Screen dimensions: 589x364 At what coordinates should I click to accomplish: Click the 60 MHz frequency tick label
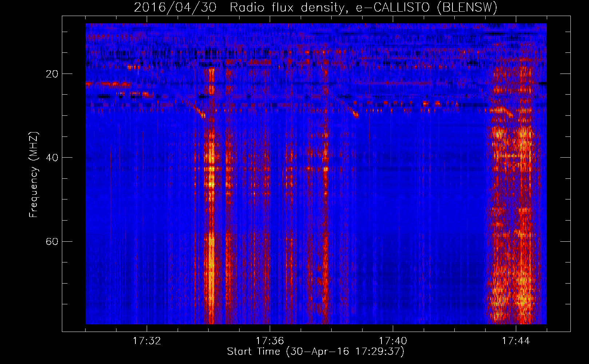click(52, 241)
